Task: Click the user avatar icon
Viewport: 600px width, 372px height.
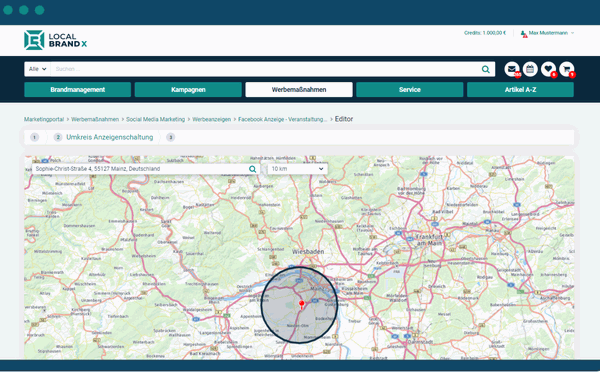Action: click(523, 33)
